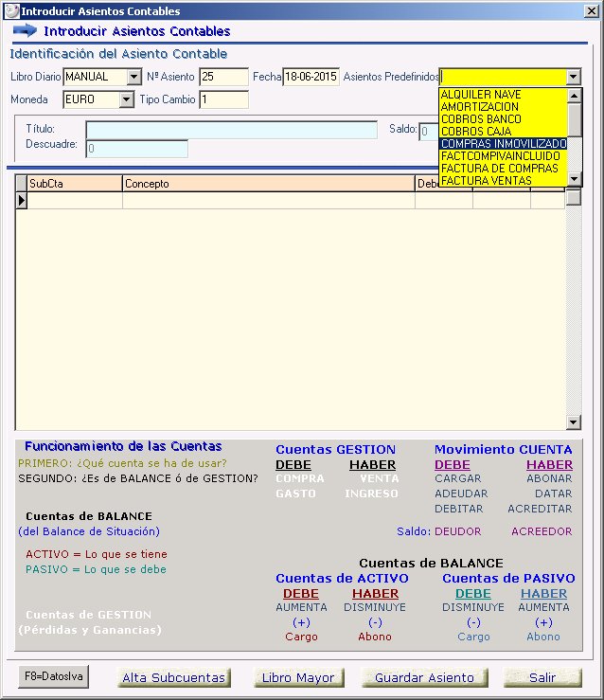Open the Libro Diario dropdown
This screenshot has width=604, height=700.
pos(133,77)
